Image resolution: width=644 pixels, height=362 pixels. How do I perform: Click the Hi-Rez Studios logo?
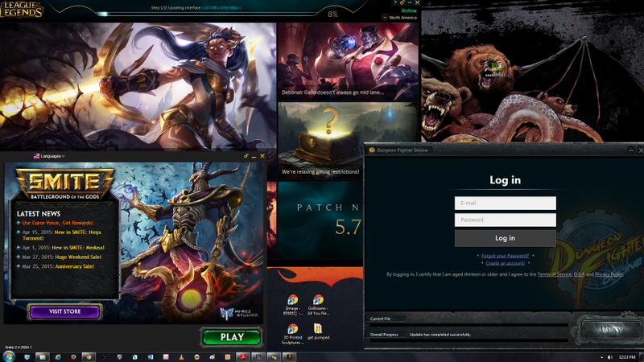(x=239, y=314)
